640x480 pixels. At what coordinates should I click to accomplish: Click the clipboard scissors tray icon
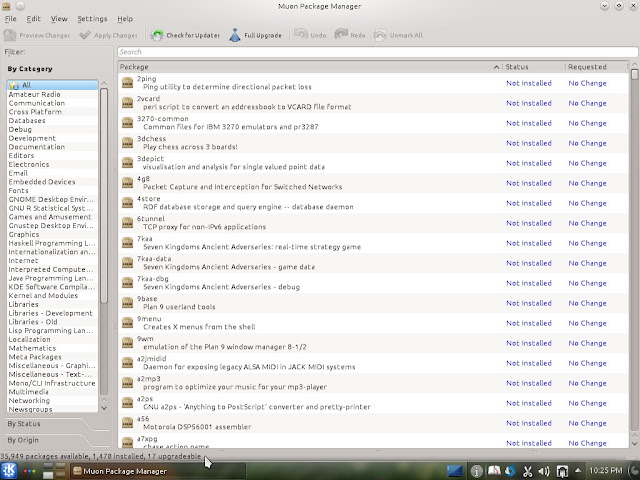[527, 471]
